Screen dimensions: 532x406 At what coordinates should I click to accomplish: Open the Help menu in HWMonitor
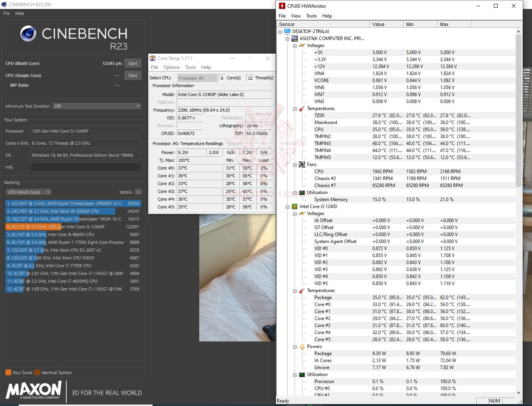tap(327, 16)
